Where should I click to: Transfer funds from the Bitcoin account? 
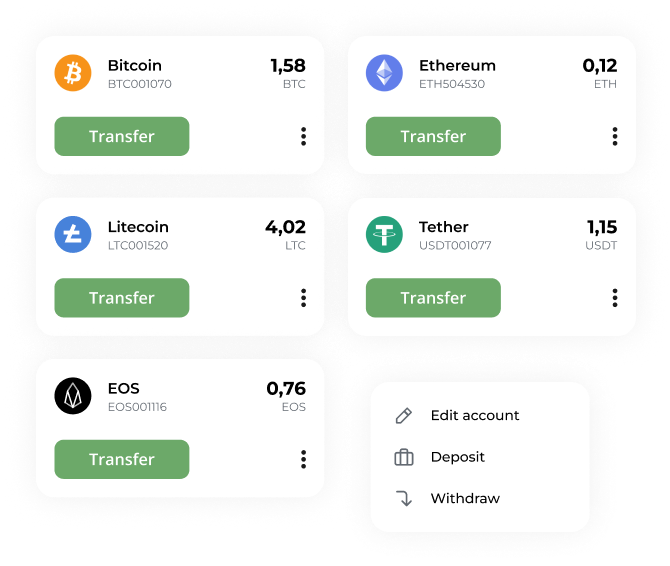122,136
